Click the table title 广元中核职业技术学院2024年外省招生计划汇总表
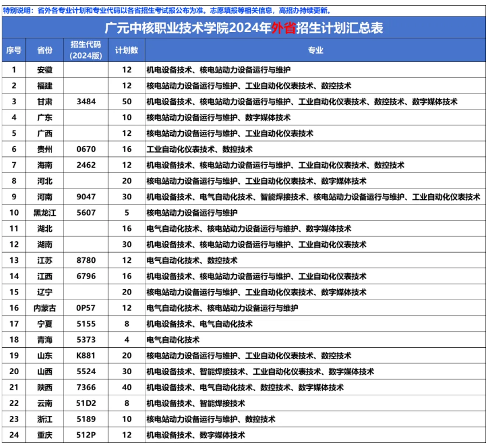490x448 pixels. (244, 28)
